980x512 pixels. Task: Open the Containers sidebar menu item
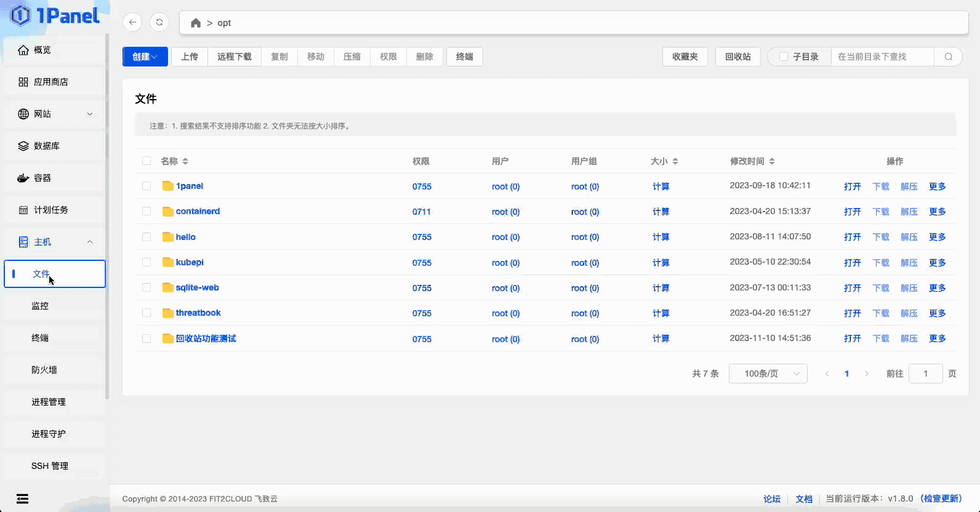(x=42, y=178)
